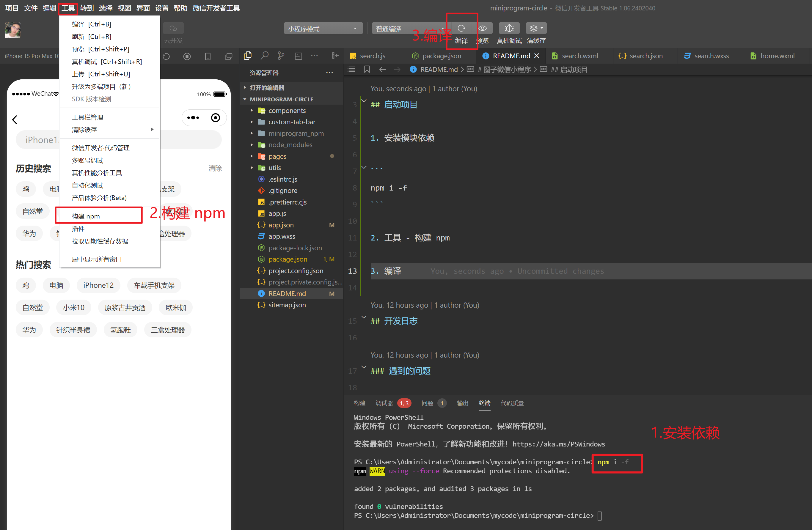Expand the 打开的编辑器 section
812x530 pixels.
pos(245,88)
